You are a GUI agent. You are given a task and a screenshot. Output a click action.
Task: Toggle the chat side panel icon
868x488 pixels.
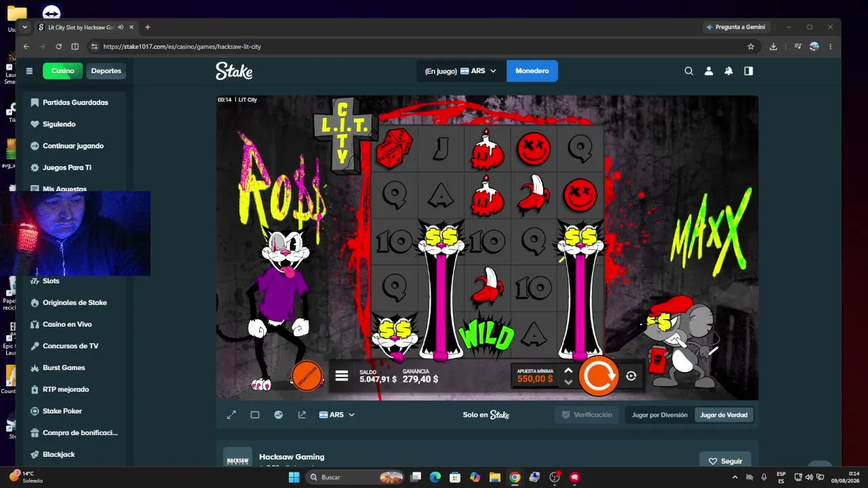click(x=749, y=70)
